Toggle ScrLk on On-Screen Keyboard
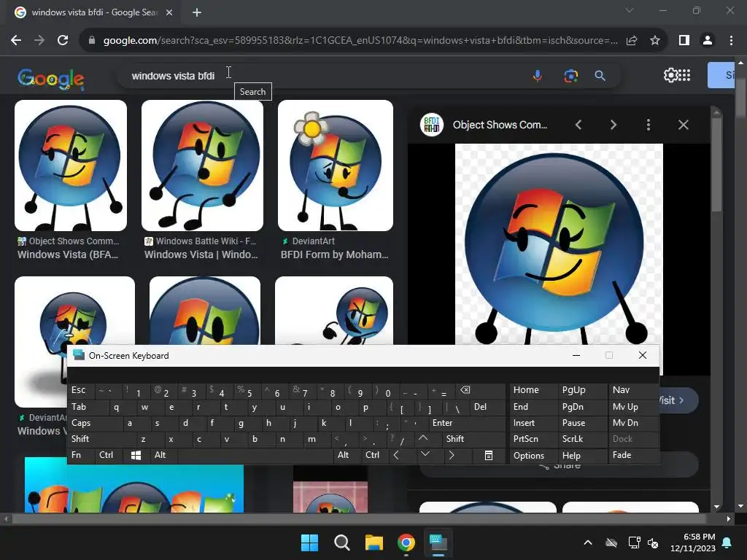This screenshot has width=747, height=560. pos(582,438)
